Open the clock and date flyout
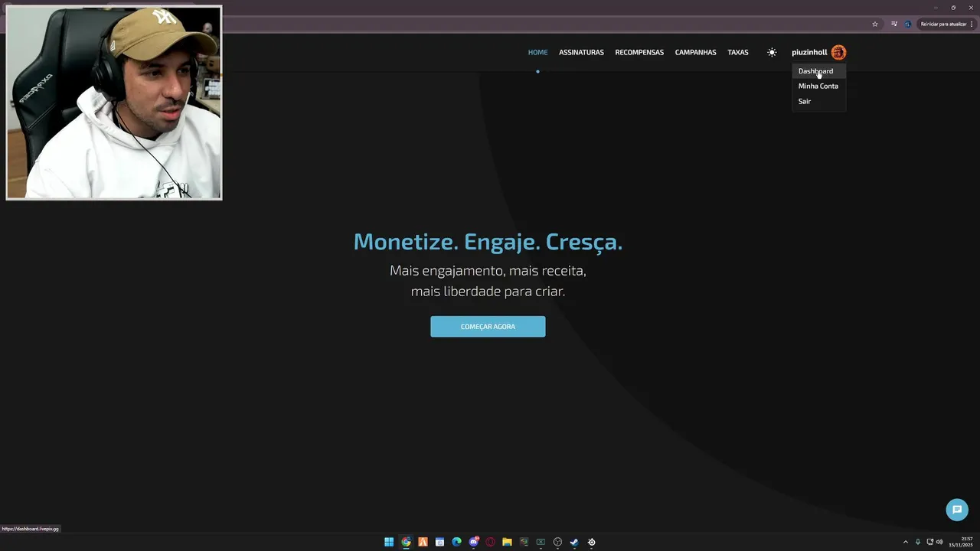The width and height of the screenshot is (980, 551). 961,542
